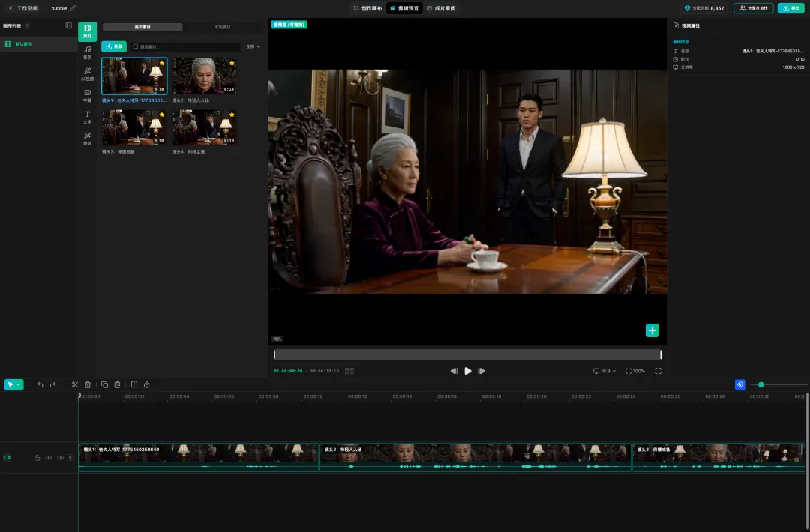810x532 pixels.
Task: Mute the video track speaker icon
Action: pos(61,458)
